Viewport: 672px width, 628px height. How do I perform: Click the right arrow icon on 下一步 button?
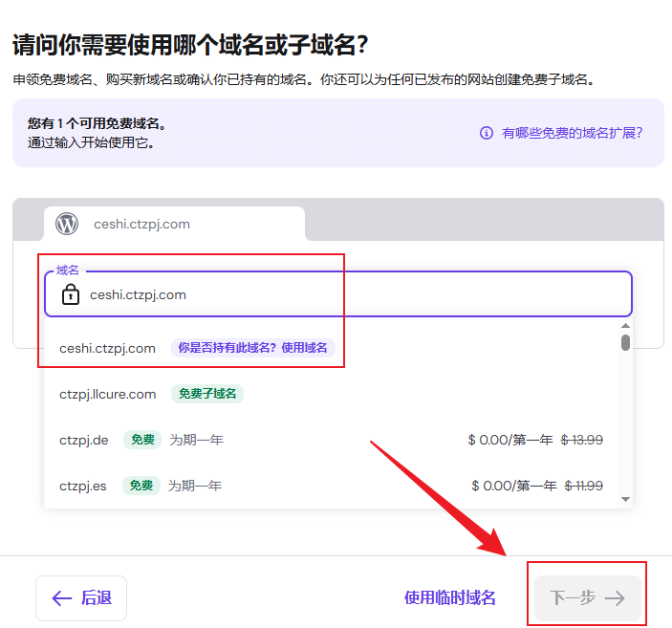coord(615,598)
